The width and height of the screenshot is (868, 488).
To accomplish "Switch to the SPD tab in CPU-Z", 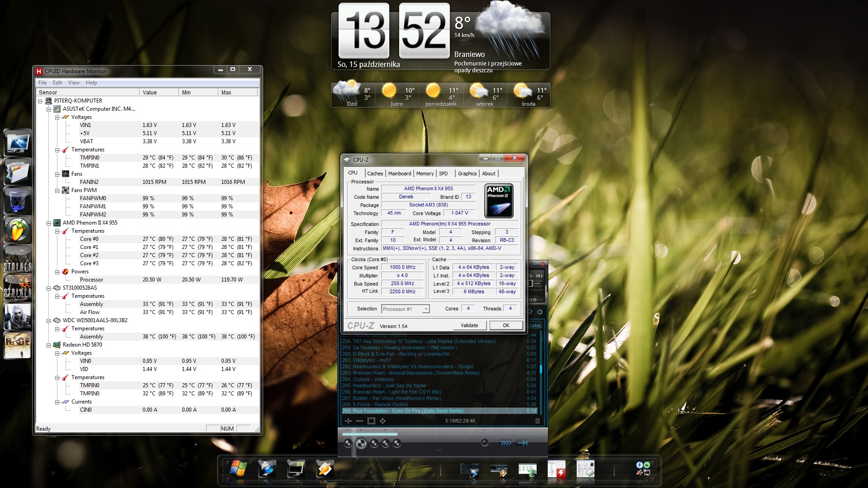I will 443,174.
